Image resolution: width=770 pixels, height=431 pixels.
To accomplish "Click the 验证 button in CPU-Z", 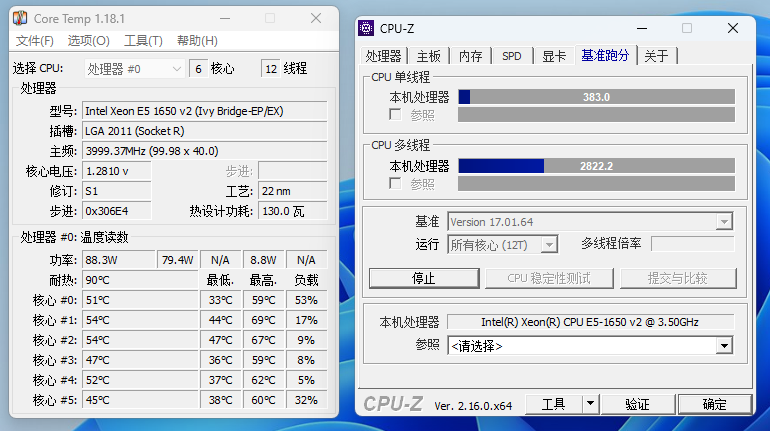I will (x=637, y=404).
